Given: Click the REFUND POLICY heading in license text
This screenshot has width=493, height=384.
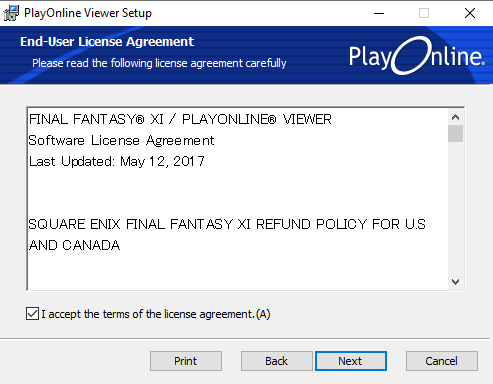Looking at the screenshot, I should tap(227, 235).
